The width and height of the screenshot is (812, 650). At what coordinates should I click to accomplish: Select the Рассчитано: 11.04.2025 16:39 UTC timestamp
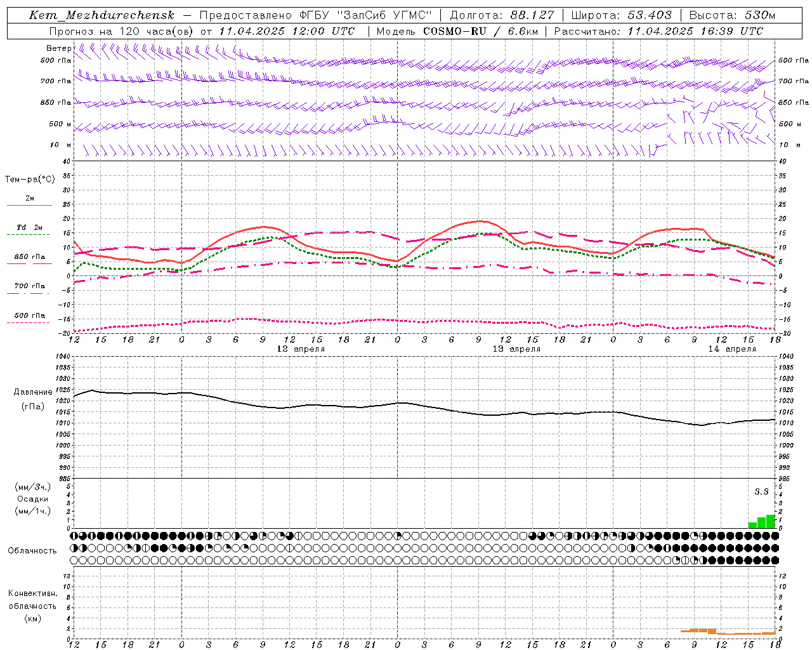click(658, 31)
